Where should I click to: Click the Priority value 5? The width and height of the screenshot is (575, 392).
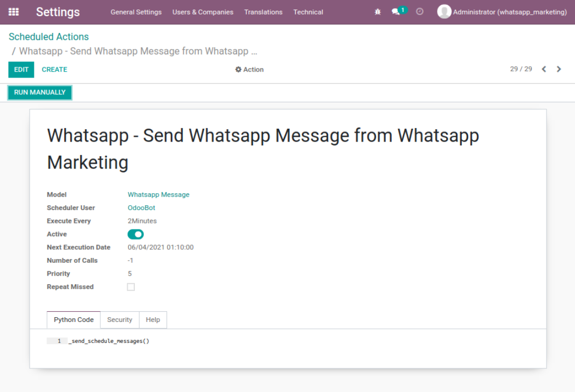pos(130,274)
